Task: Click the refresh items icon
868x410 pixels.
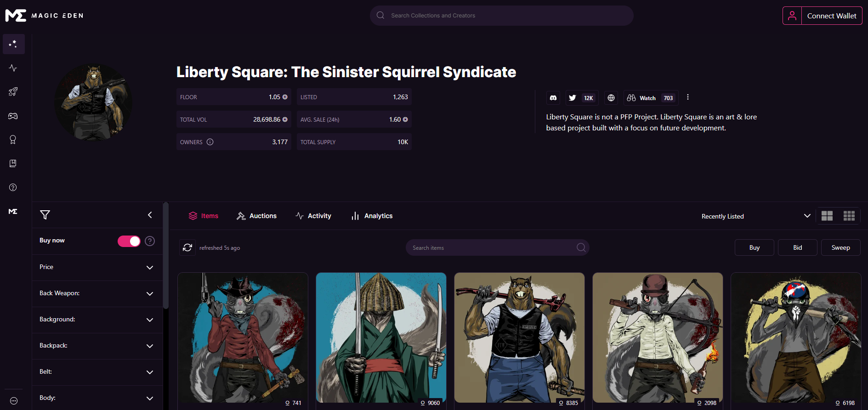Action: pos(187,247)
